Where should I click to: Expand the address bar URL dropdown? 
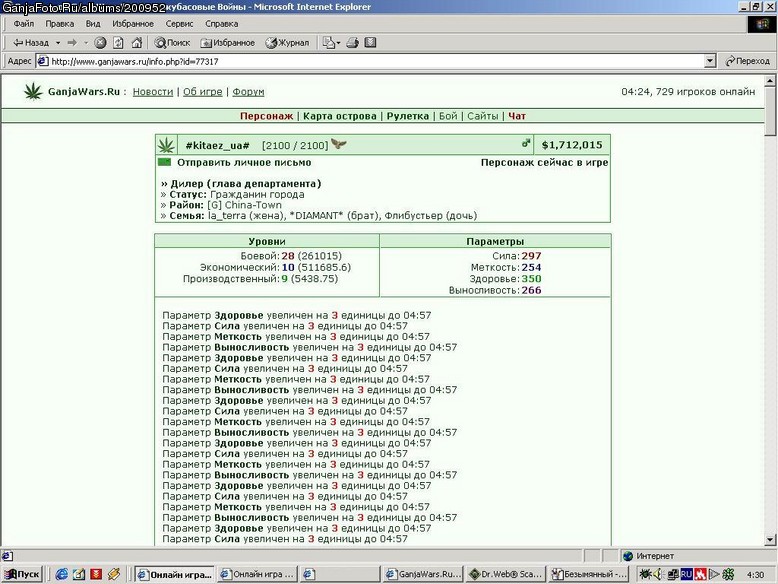coord(710,61)
